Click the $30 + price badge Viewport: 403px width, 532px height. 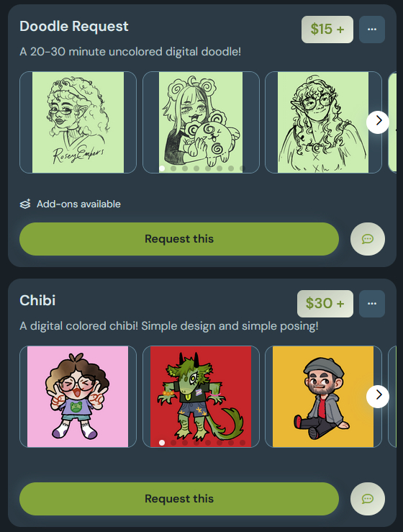(x=325, y=304)
